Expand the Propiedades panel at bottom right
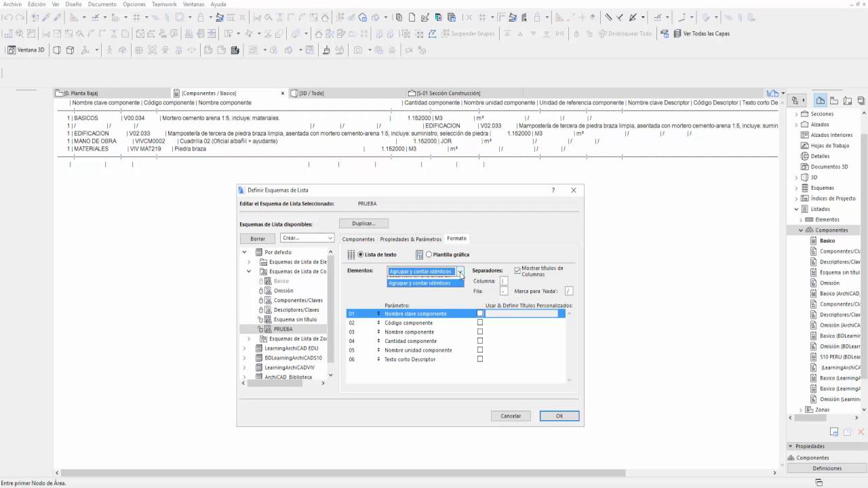This screenshot has width=868, height=488. (791, 447)
